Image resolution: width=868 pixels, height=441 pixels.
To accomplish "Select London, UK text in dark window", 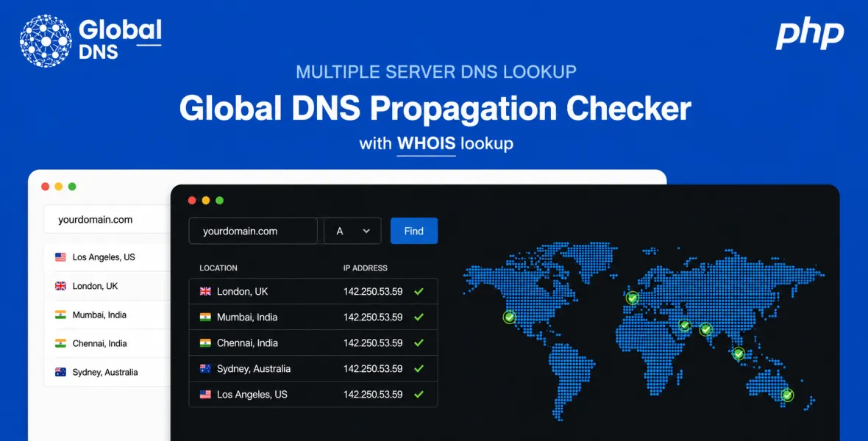I will 243,291.
